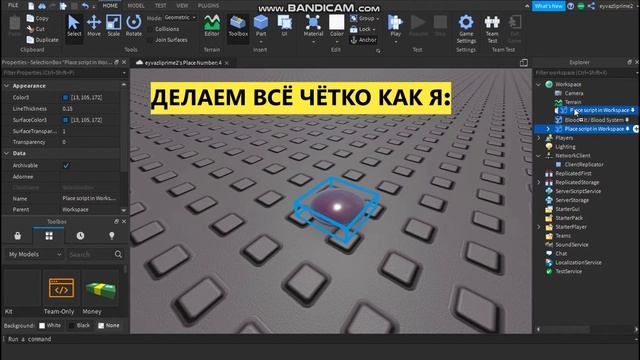Select the Team-Only model thumbnail
The height and width of the screenshot is (360, 640).
point(61,288)
